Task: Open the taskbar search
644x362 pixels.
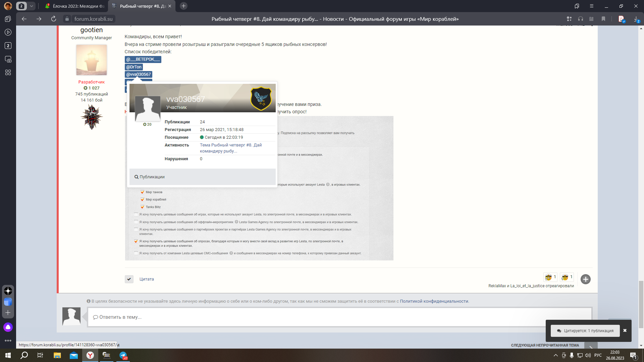Action: point(24,355)
